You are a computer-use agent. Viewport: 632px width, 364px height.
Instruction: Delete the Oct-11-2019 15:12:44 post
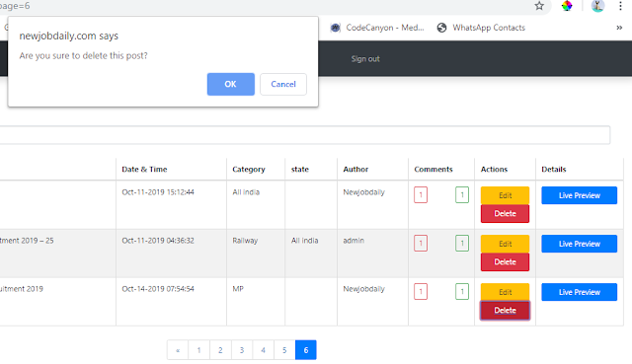[505, 213]
